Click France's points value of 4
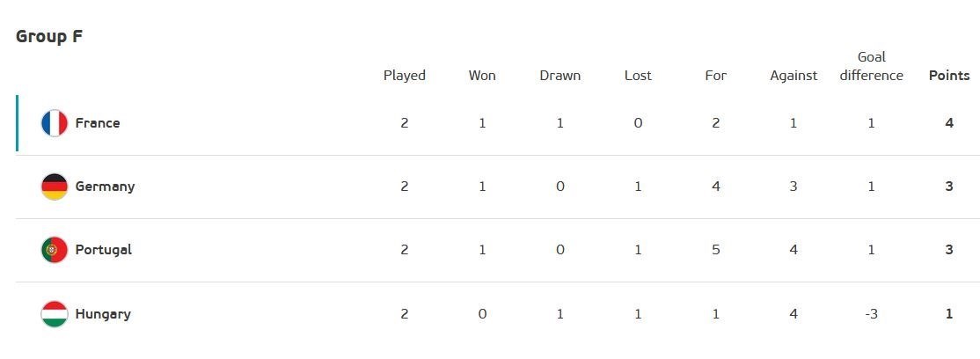Image resolution: width=980 pixels, height=359 pixels. (x=949, y=123)
